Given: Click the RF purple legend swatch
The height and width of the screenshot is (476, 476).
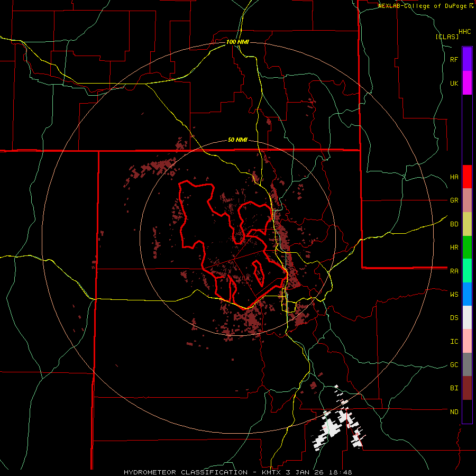Looking at the screenshot, I should 467,59.
